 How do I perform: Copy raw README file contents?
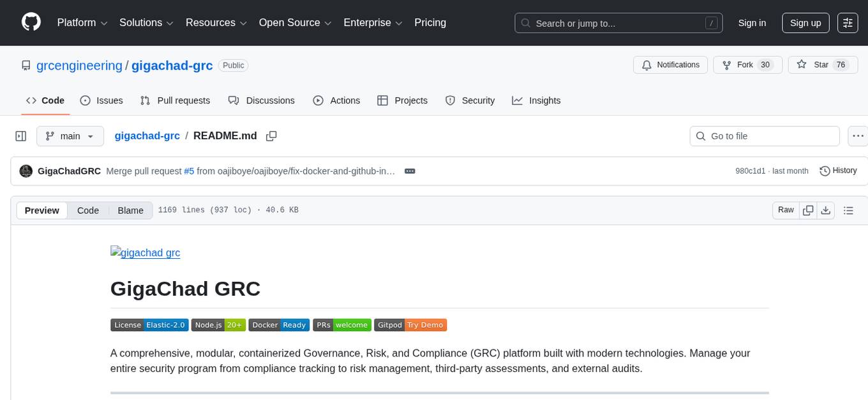(x=808, y=210)
